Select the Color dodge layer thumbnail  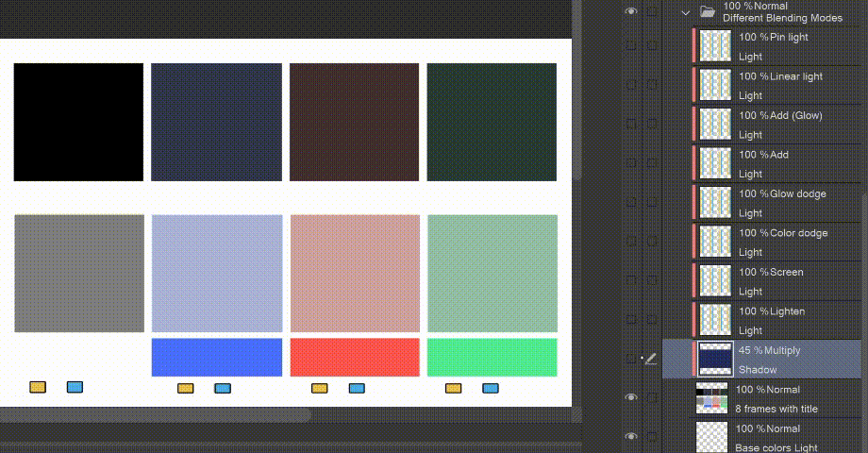tap(715, 242)
